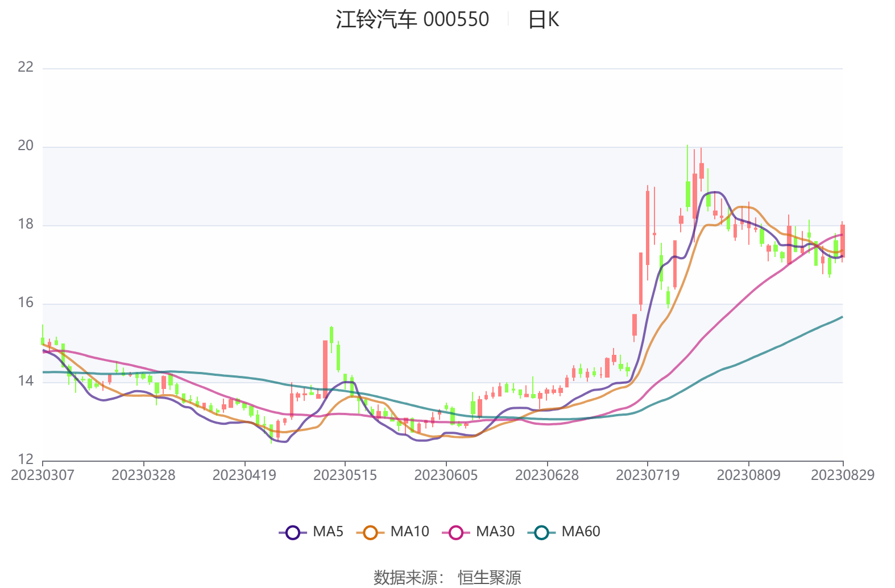The height and width of the screenshot is (588, 895).
Task: Toggle MA60 series using its legend text
Action: [581, 532]
